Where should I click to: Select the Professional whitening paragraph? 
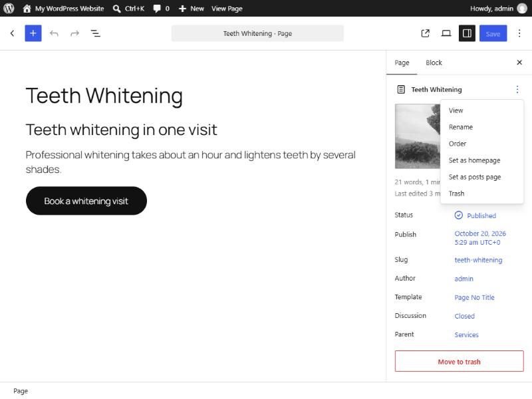tap(191, 162)
